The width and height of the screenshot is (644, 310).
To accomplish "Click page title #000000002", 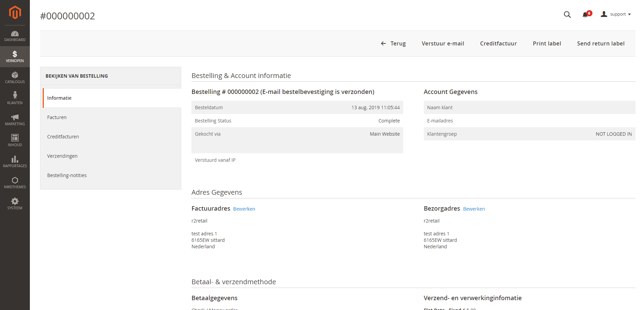I will [68, 16].
